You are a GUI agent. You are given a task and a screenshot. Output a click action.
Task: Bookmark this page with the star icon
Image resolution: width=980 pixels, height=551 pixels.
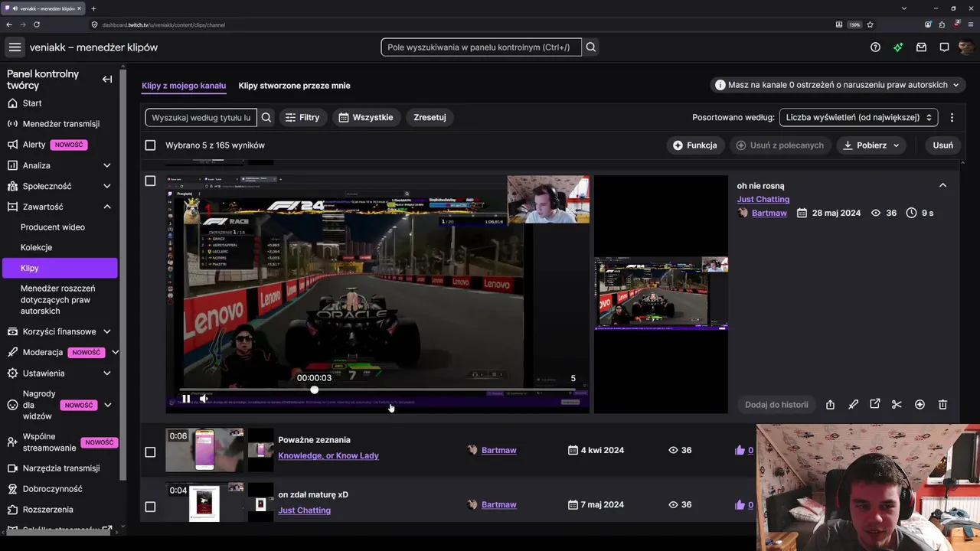pos(871,24)
